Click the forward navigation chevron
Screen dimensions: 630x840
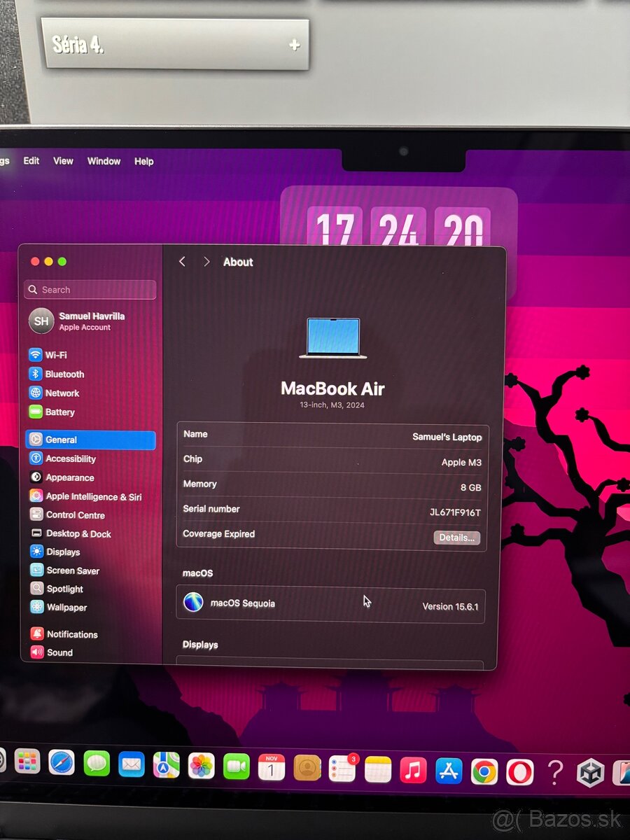[x=206, y=262]
